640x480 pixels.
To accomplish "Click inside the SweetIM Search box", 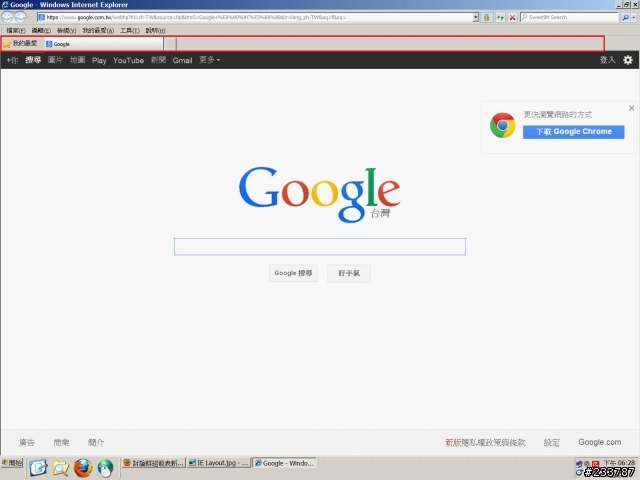I will point(569,17).
